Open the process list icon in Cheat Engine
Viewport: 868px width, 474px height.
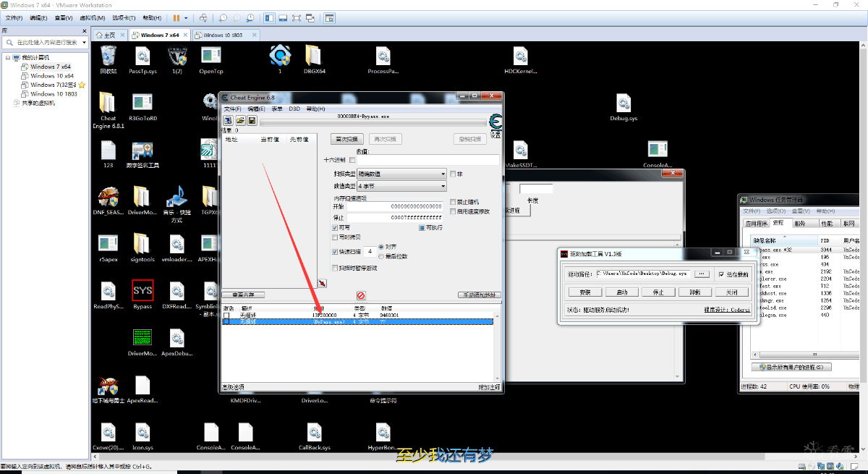[x=227, y=120]
